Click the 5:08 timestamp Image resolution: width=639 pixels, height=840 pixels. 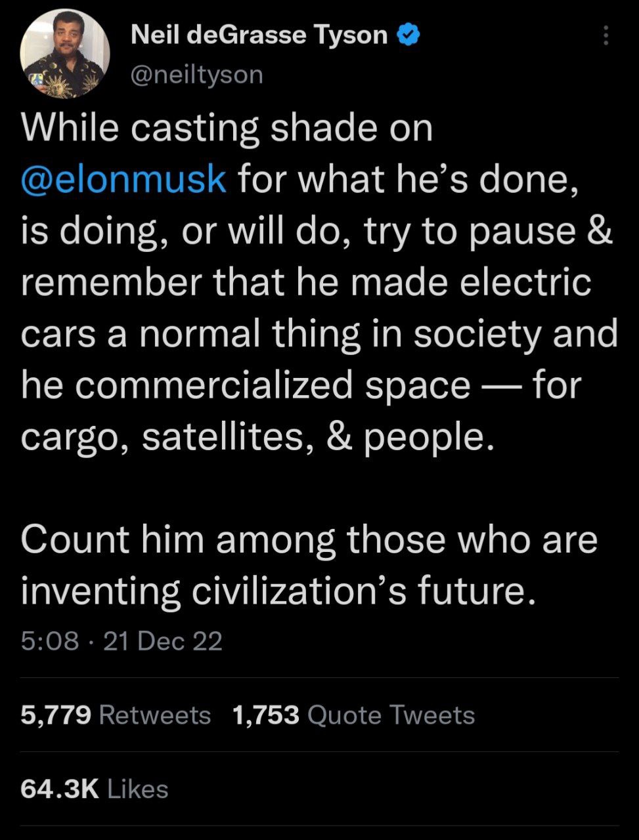[x=49, y=641]
